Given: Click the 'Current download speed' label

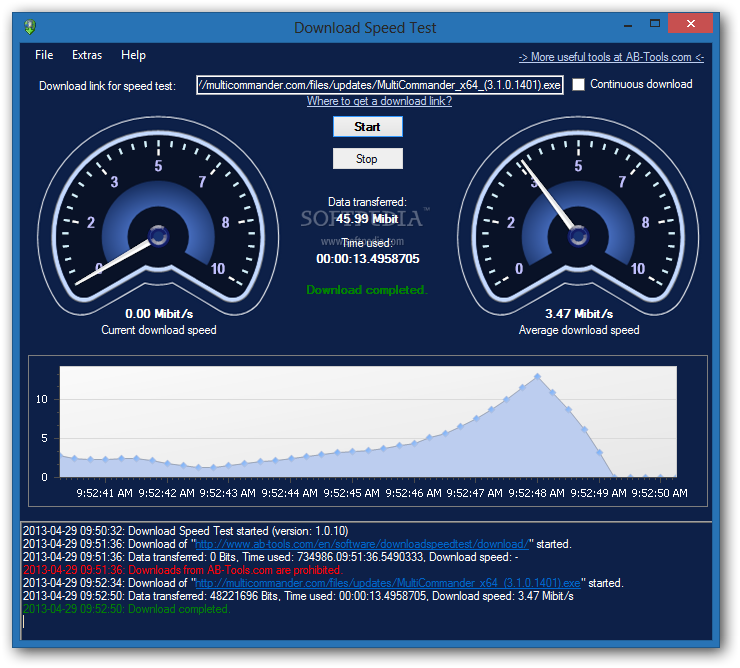Looking at the screenshot, I should pos(159,330).
